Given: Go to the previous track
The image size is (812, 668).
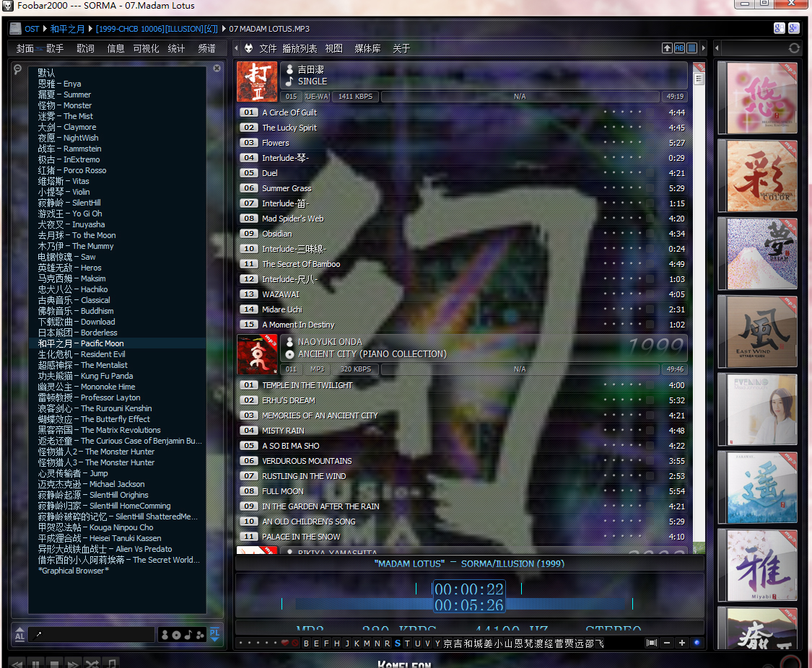Looking at the screenshot, I should pos(17,664).
